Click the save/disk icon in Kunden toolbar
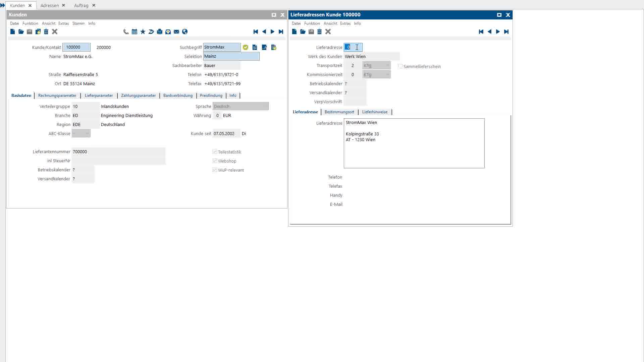Screen dimensions: 644x362 coord(29,32)
